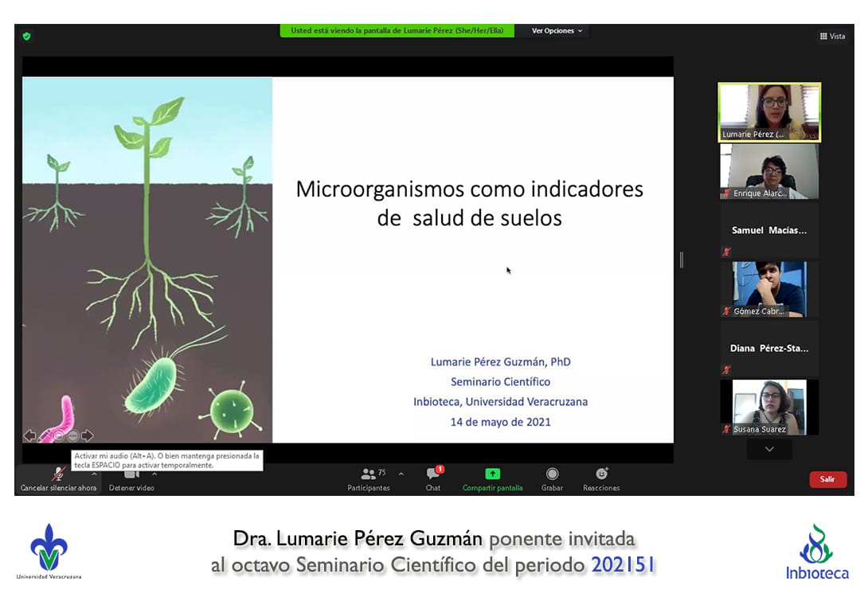The image size is (868, 605).
Task: Expand audio options arrow beside the microphone
Action: coord(94,473)
